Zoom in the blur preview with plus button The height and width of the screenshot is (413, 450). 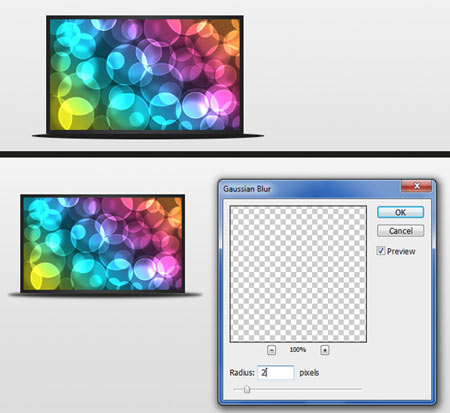click(x=325, y=350)
